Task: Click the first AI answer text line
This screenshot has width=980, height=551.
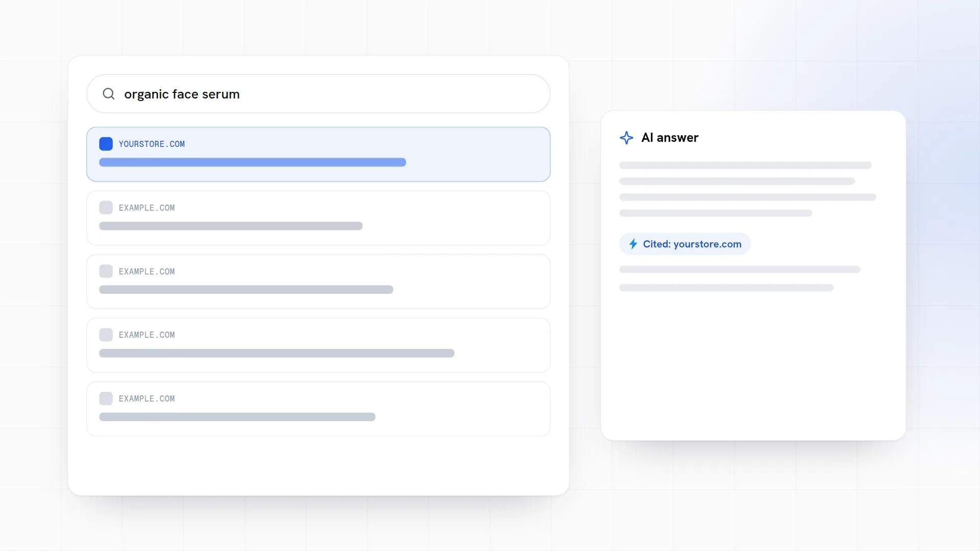Action: [x=745, y=165]
